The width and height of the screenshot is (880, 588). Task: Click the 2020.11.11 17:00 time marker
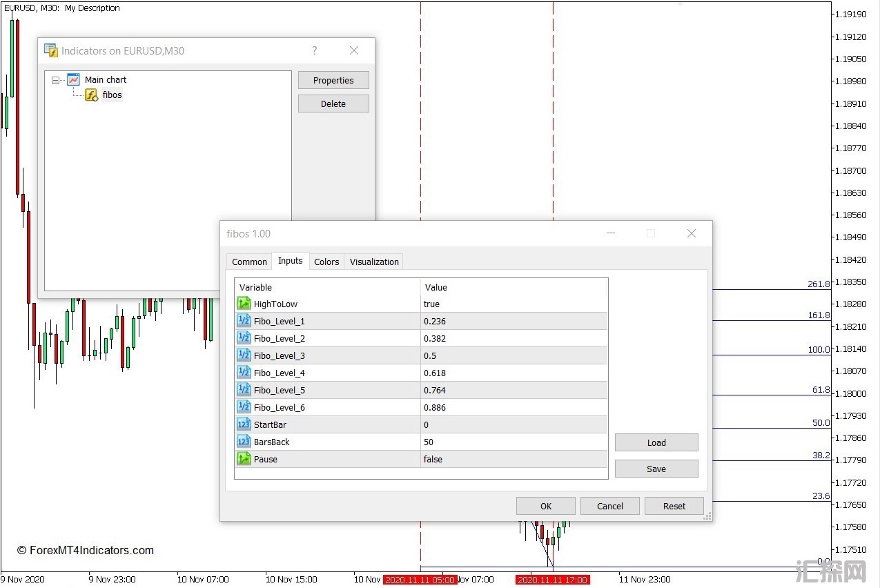pos(553,580)
